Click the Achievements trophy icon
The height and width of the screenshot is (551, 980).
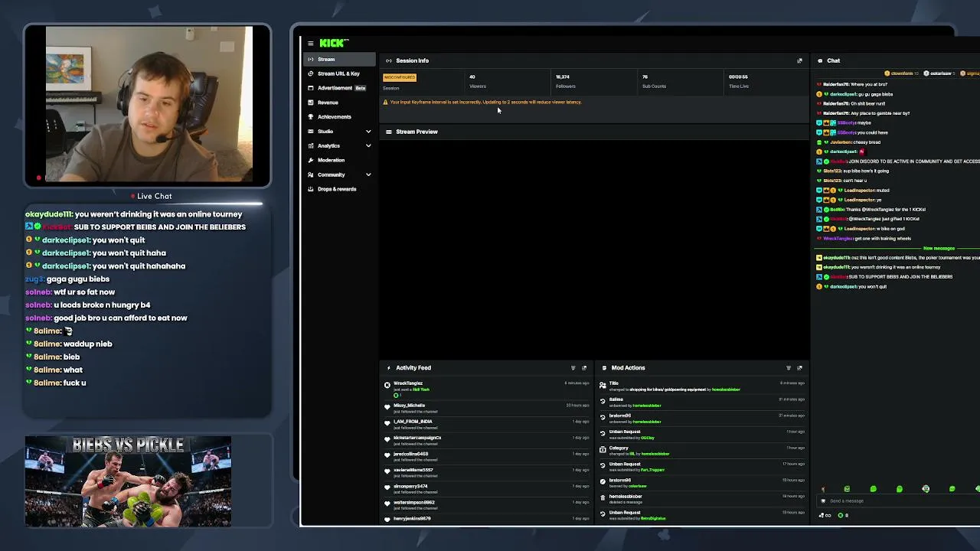310,117
